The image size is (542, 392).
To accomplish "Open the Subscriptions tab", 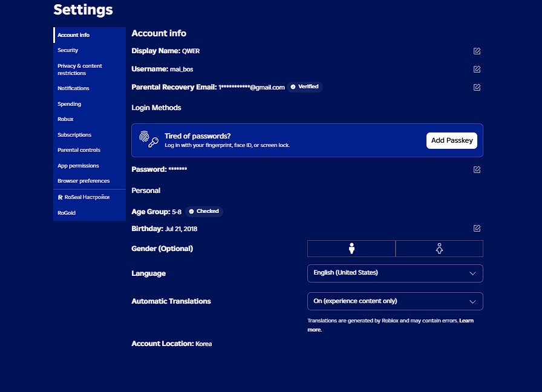I will click(90, 134).
